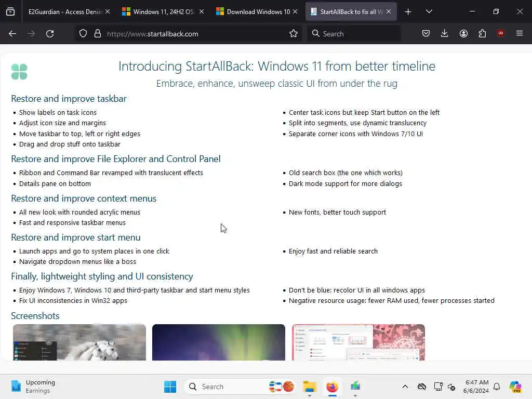
Task: Click 'Restore and improve context menus' heading
Action: tap(84, 198)
